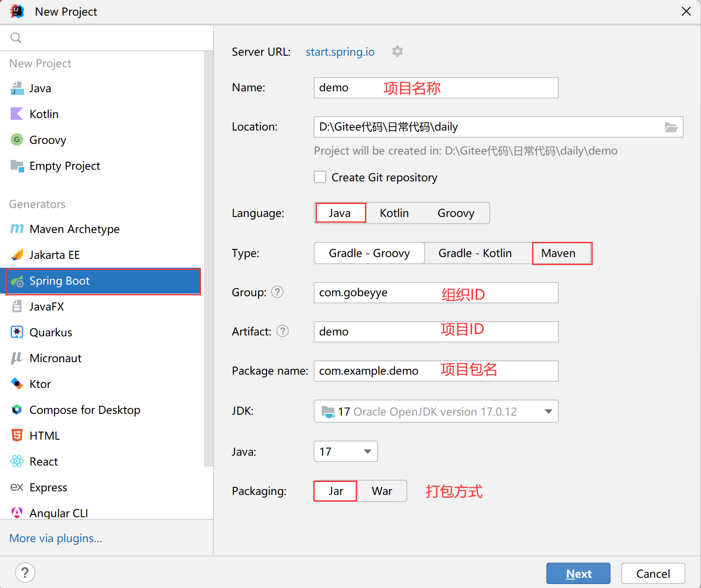This screenshot has height=588, width=701.
Task: Click the Package name field
Action: (436, 371)
